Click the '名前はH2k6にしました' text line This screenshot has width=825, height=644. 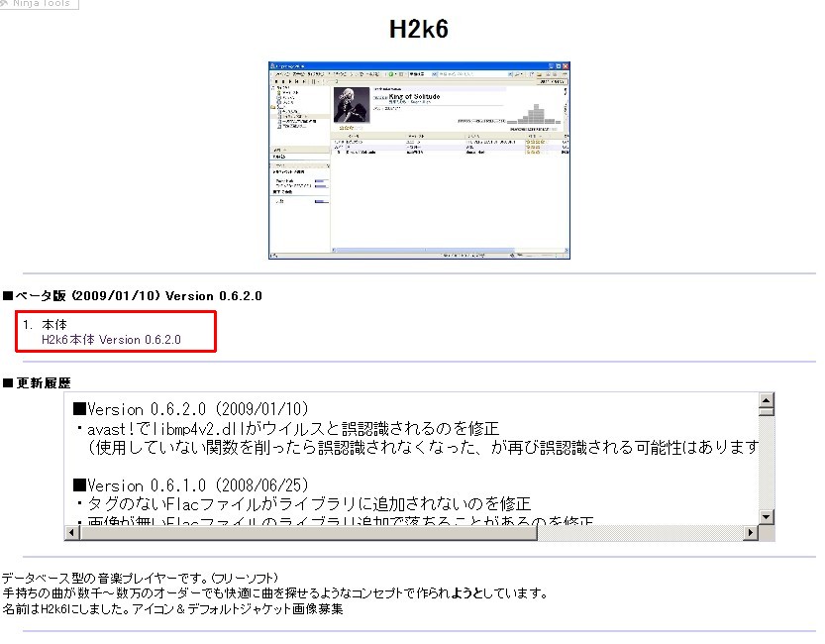click(x=172, y=609)
